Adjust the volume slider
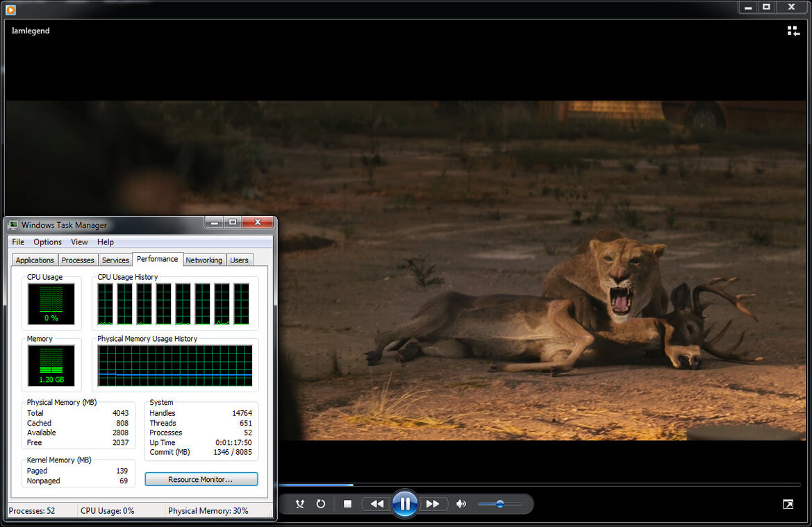Screen dimensions: 812x527 coord(499,503)
